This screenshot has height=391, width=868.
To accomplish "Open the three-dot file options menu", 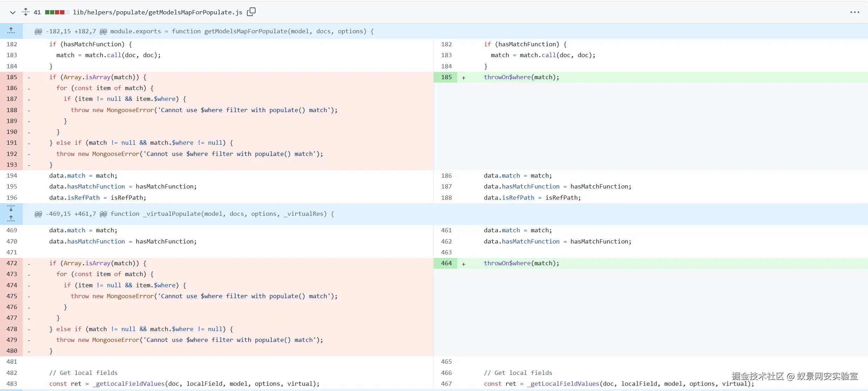I will coord(854,12).
